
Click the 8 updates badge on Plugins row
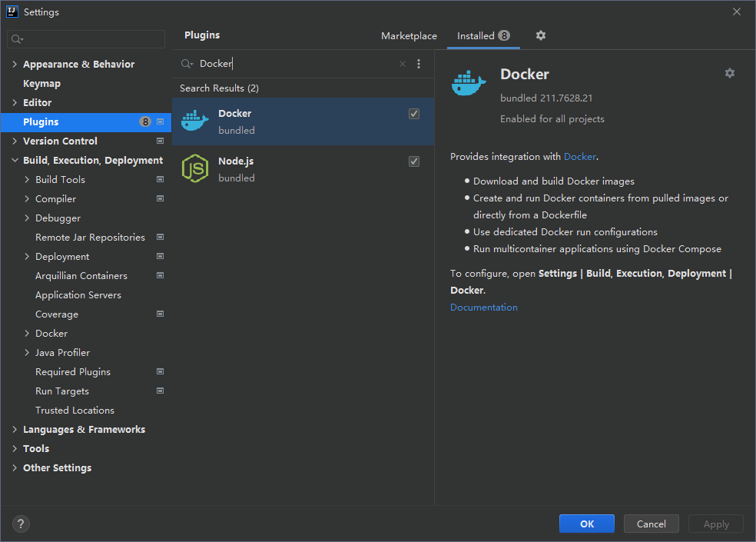[145, 121]
